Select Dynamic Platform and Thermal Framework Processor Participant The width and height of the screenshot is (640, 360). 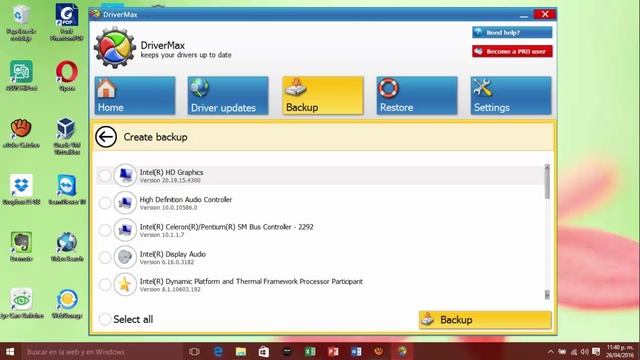tap(251, 281)
